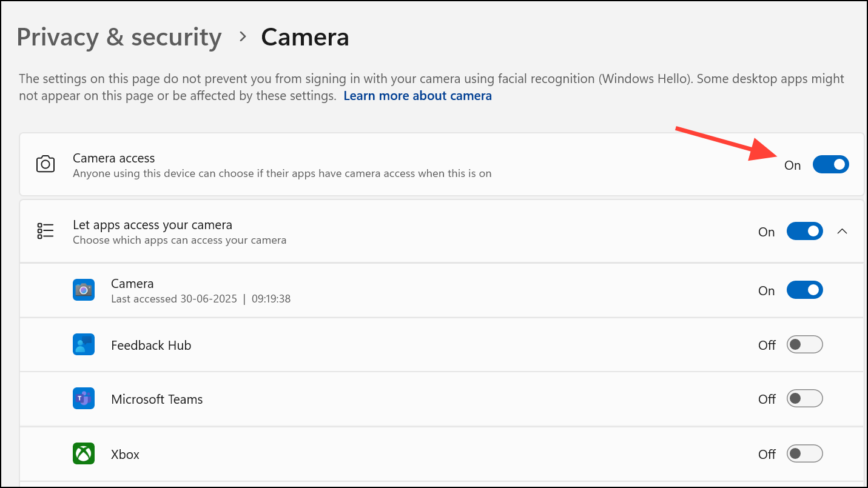The height and width of the screenshot is (488, 868).
Task: Select the Camera breadcrumb heading
Action: point(304,37)
